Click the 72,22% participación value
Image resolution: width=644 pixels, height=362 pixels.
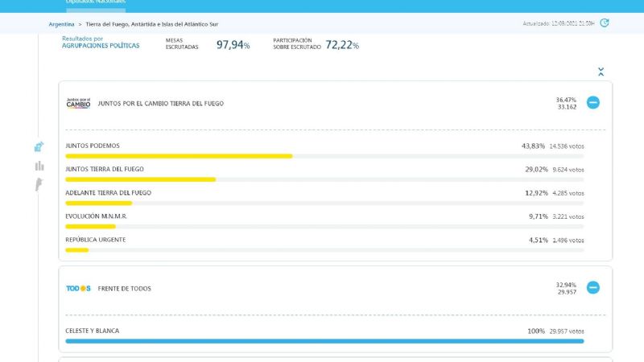coord(342,45)
